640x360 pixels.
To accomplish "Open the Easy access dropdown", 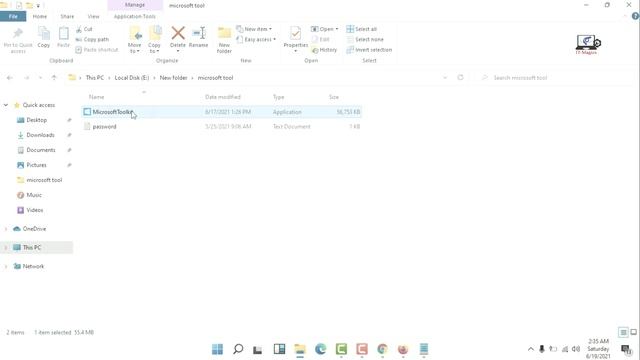I will (x=256, y=40).
